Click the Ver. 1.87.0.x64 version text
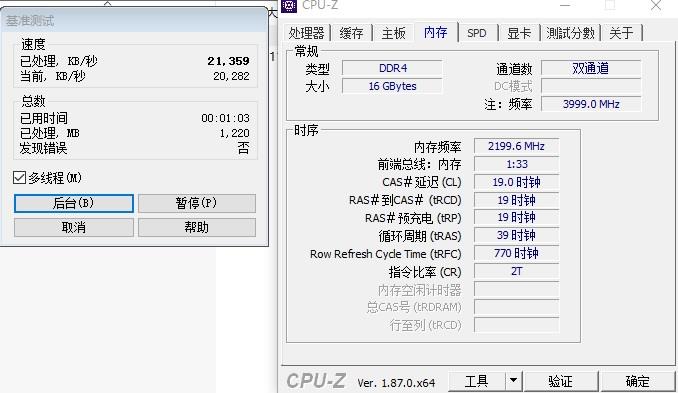 click(396, 383)
